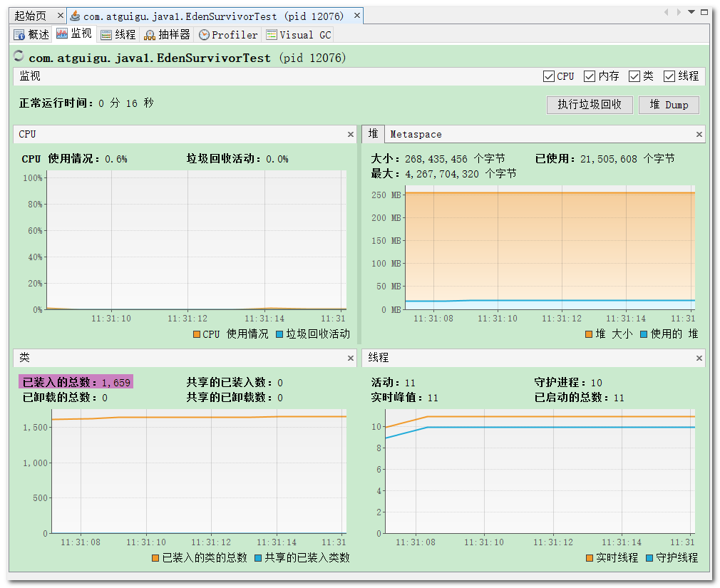Uncheck the CPU checkbox
The height and width of the screenshot is (588, 720).
(548, 76)
